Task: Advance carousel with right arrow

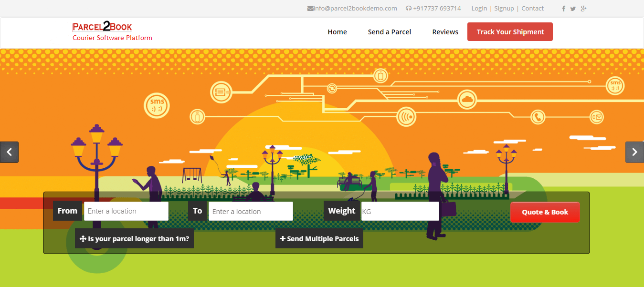Action: [634, 152]
